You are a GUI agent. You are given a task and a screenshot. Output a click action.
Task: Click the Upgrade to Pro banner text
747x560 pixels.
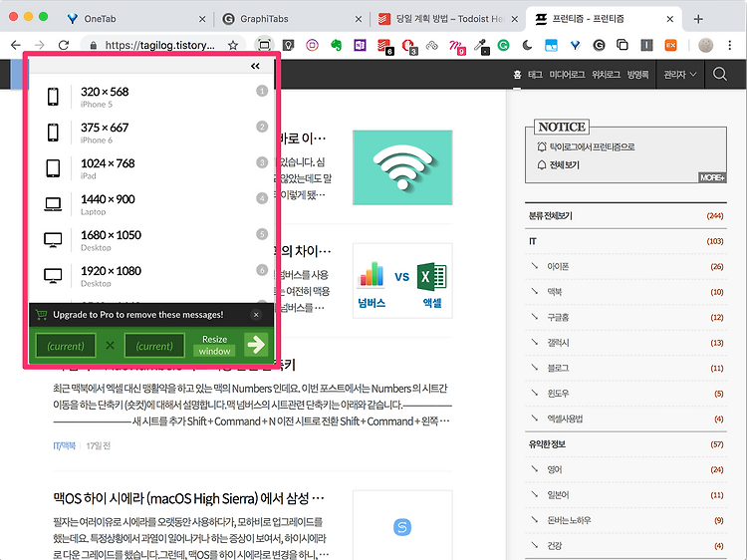click(x=138, y=315)
